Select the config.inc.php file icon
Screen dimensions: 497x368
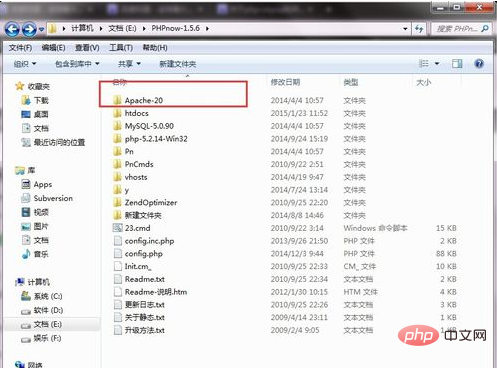(118, 241)
